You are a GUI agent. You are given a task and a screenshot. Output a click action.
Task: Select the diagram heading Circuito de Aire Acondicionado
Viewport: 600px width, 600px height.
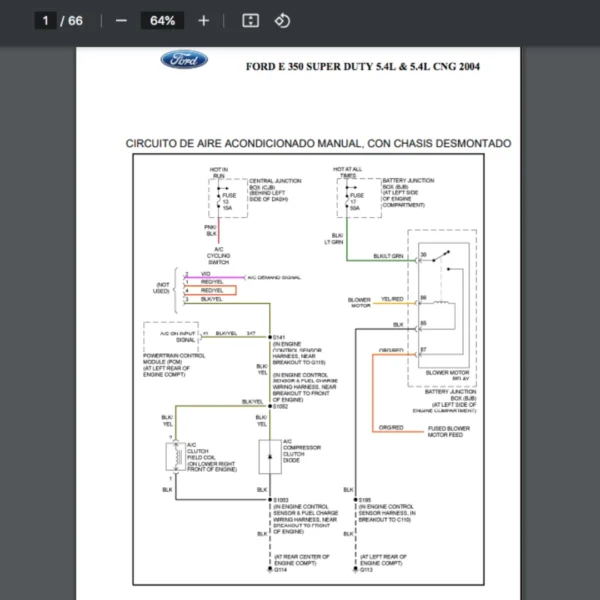pos(318,143)
